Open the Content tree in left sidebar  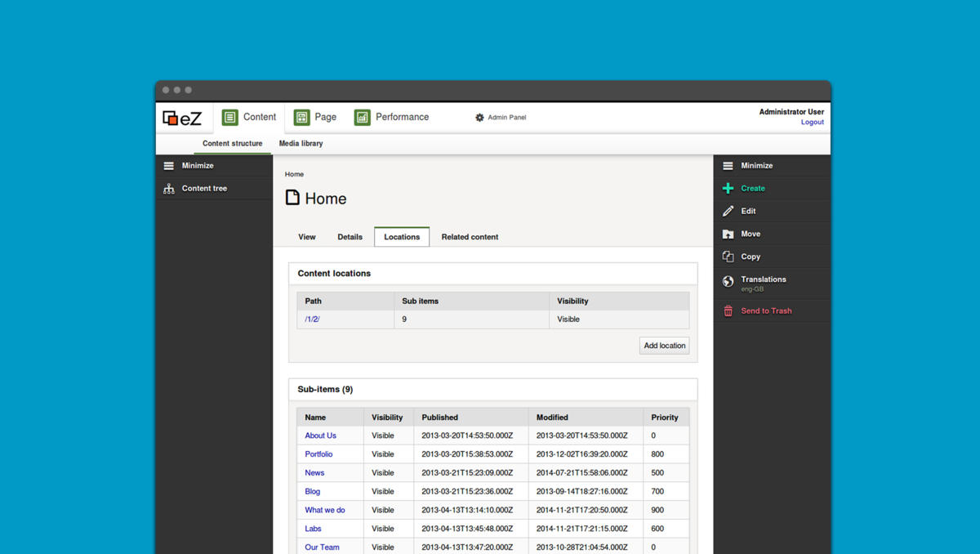pyautogui.click(x=168, y=188)
